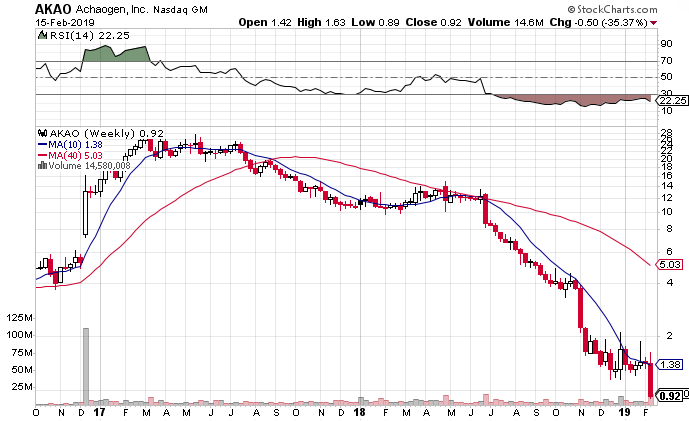689x421 pixels.
Task: Click the '90' RSI axis label
Action: click(x=666, y=44)
